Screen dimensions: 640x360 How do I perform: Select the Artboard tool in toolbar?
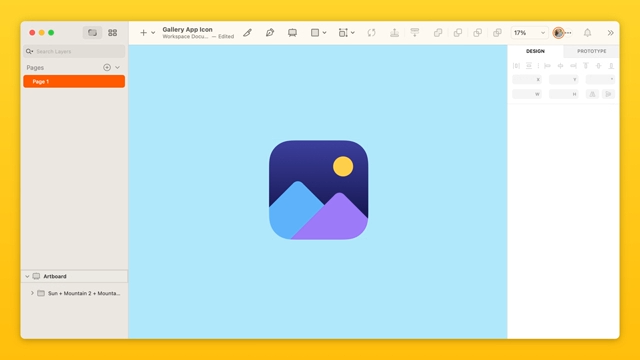(292, 33)
